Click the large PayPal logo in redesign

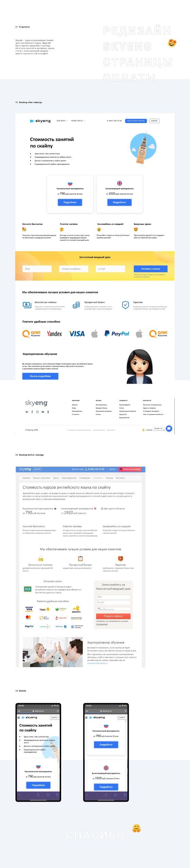117,334
